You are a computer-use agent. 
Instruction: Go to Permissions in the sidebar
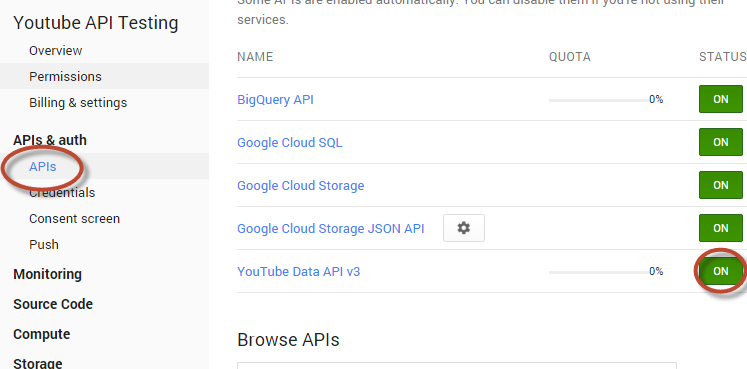[x=65, y=76]
